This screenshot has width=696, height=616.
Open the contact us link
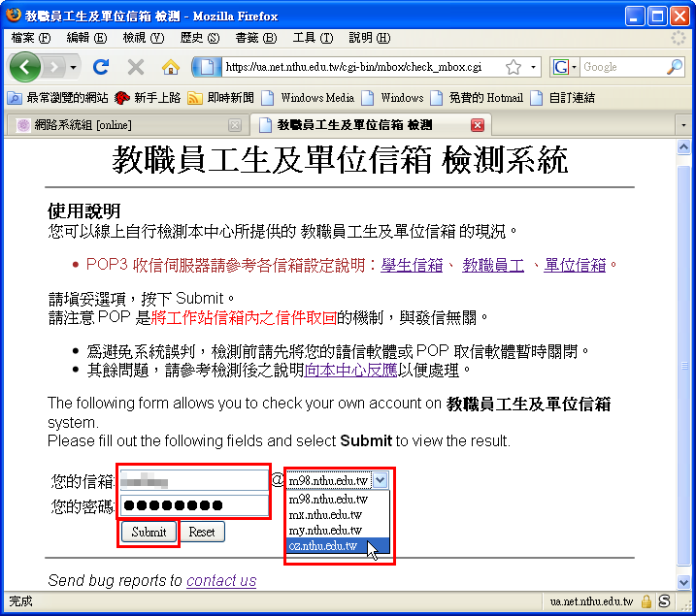[221, 580]
